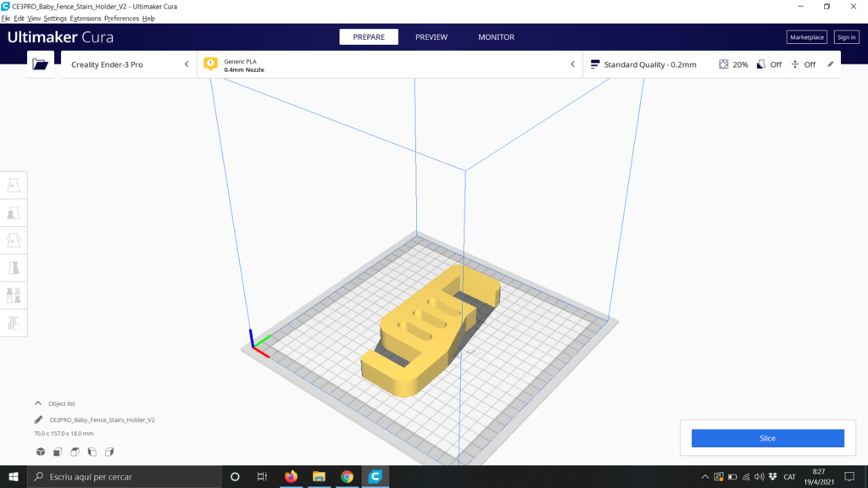868x488 pixels.
Task: Open the Extensions menu
Action: [86, 19]
